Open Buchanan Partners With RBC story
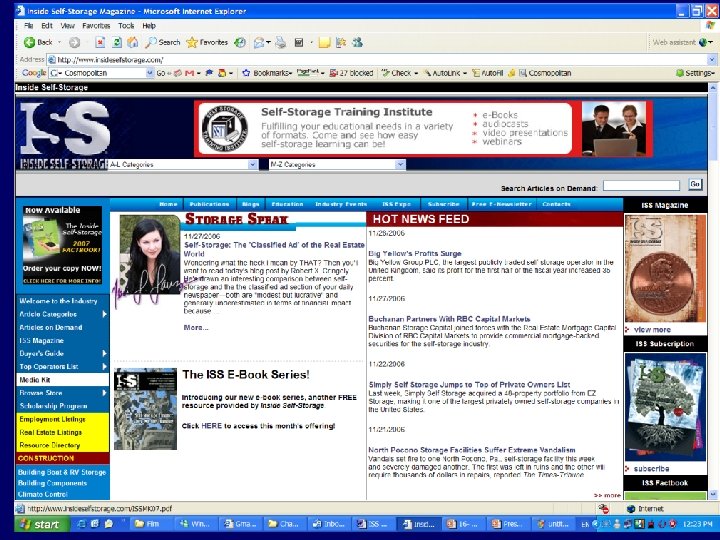This screenshot has height=540, width=720. [x=449, y=319]
